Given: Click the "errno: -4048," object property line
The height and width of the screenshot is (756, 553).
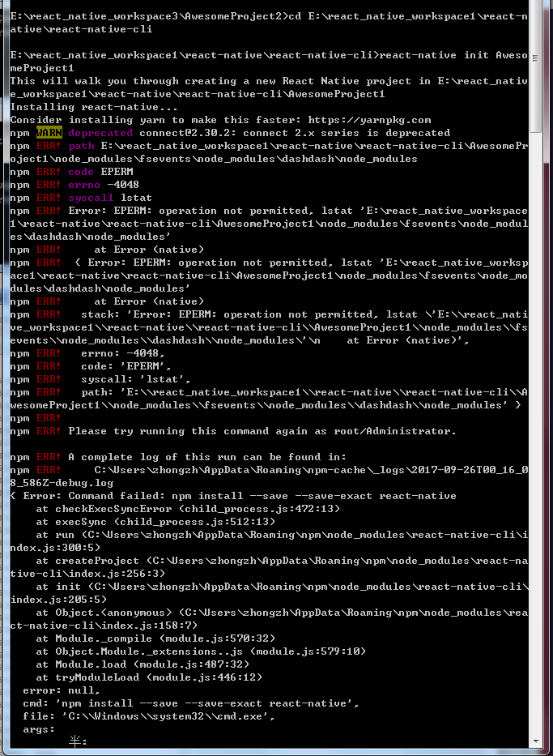Looking at the screenshot, I should (87, 353).
